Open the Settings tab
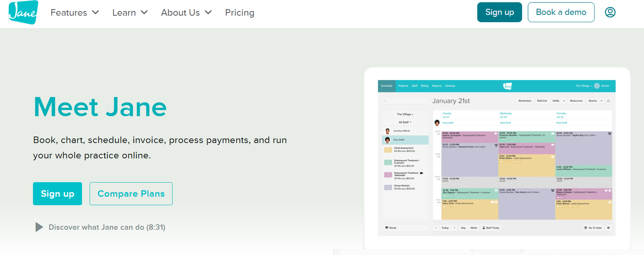 point(450,86)
